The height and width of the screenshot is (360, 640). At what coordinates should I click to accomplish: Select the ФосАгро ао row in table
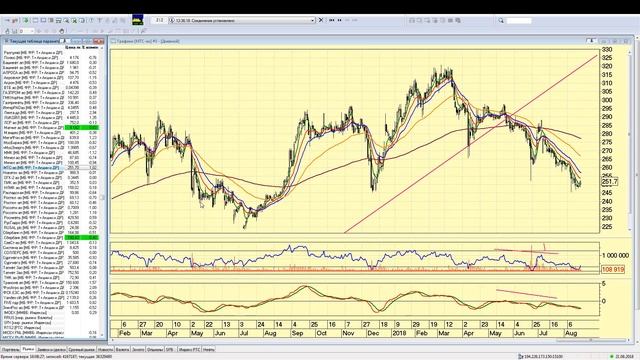[x=51, y=288]
